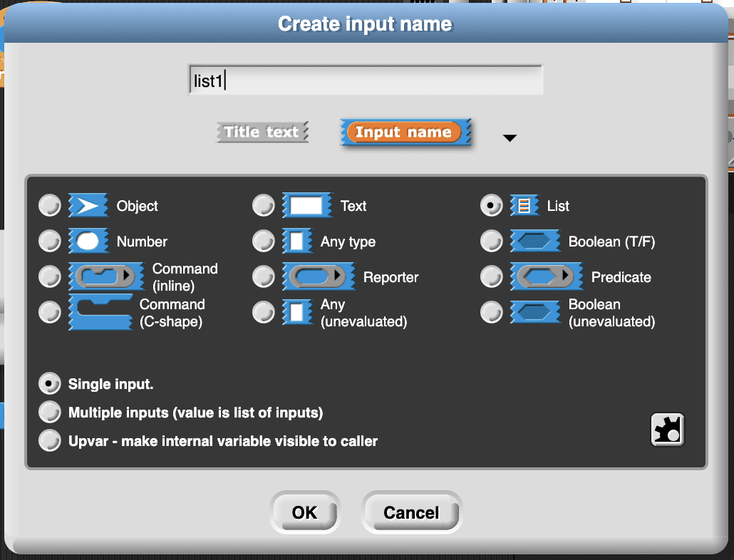Click the Boolean (T/F) hexagon icon

point(534,242)
